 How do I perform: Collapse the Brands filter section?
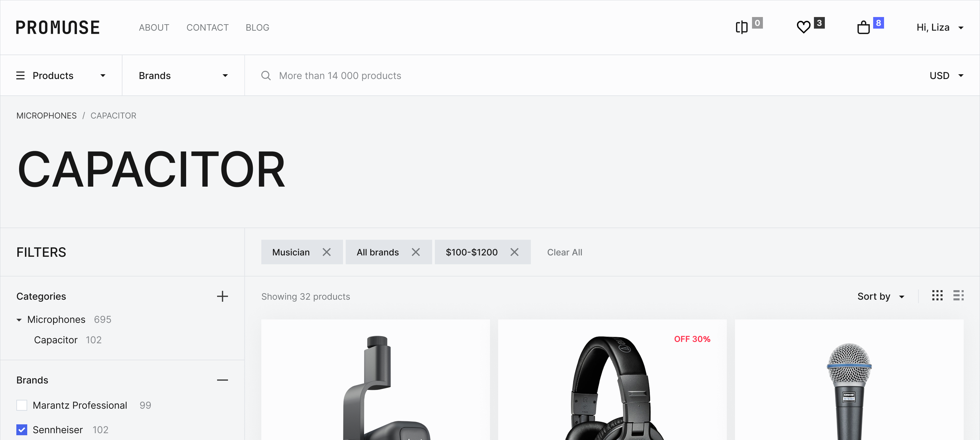point(223,380)
